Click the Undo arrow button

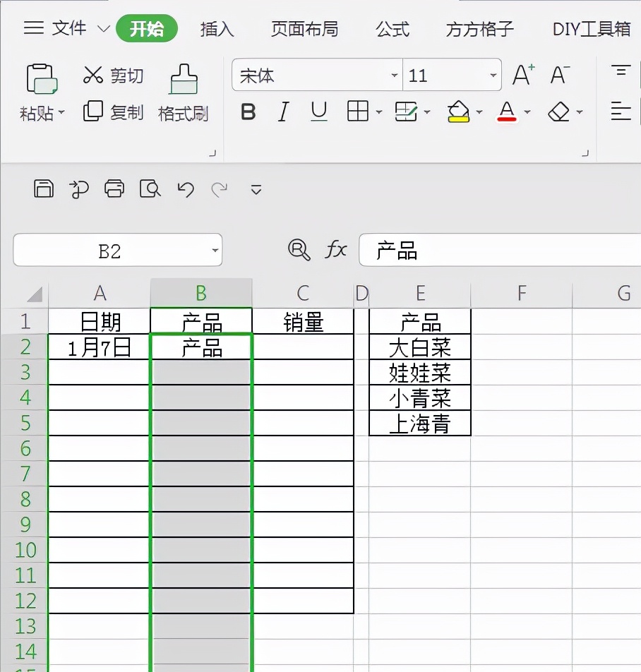[x=185, y=189]
